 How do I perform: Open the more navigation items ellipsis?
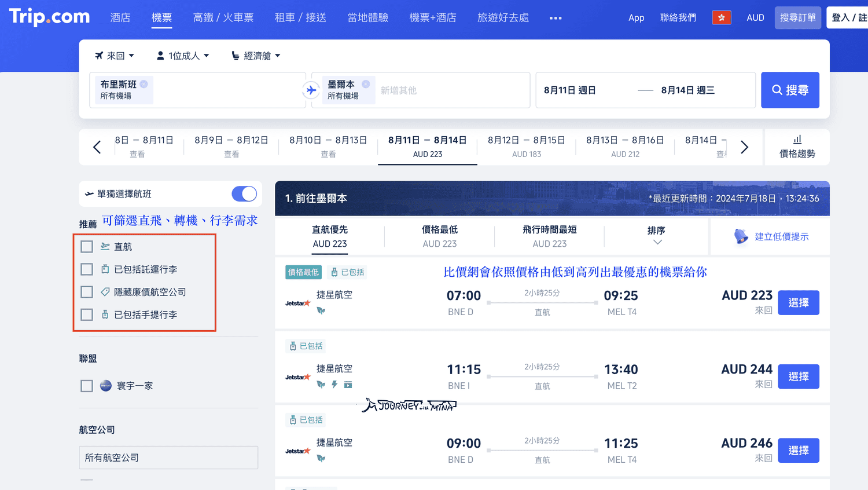pos(556,18)
